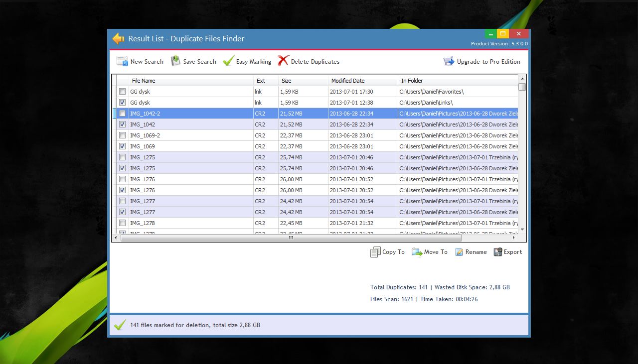Click the New Search icon
The height and width of the screenshot is (364, 638).
tap(122, 61)
